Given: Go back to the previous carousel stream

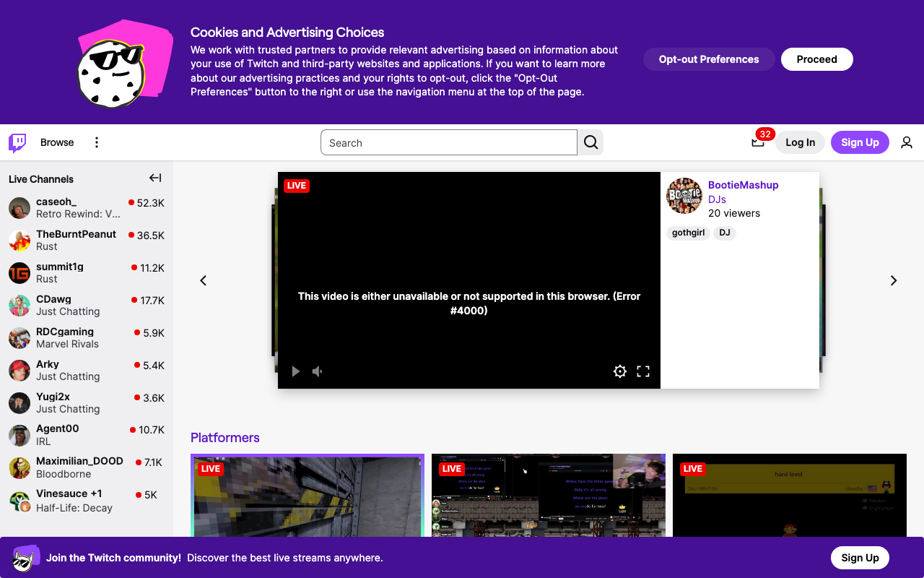Looking at the screenshot, I should (x=203, y=280).
